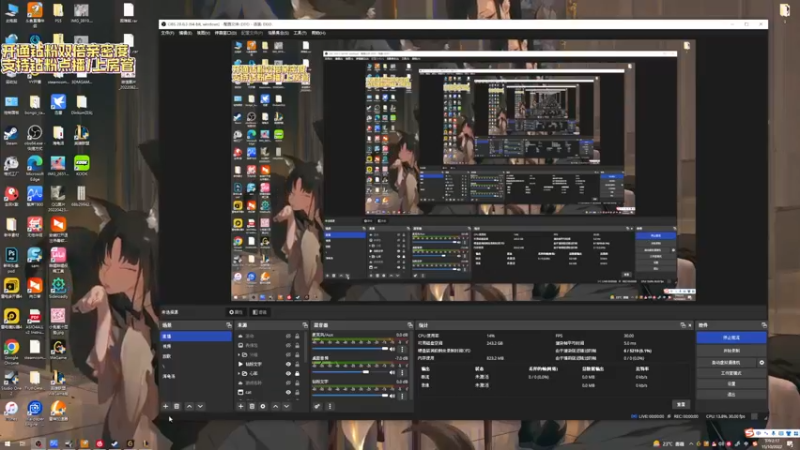The height and width of the screenshot is (450, 800).
Task: Select the highlighted first scene in the Scenes list
Action: point(196,336)
